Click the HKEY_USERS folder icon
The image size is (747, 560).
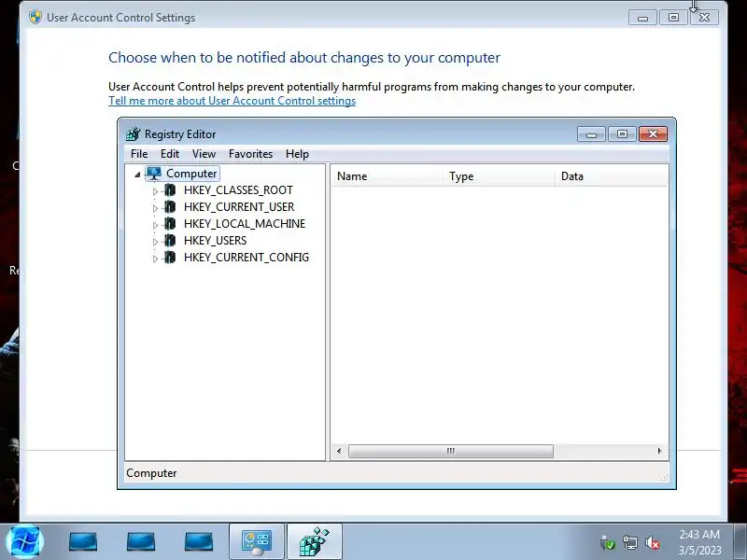coord(170,241)
